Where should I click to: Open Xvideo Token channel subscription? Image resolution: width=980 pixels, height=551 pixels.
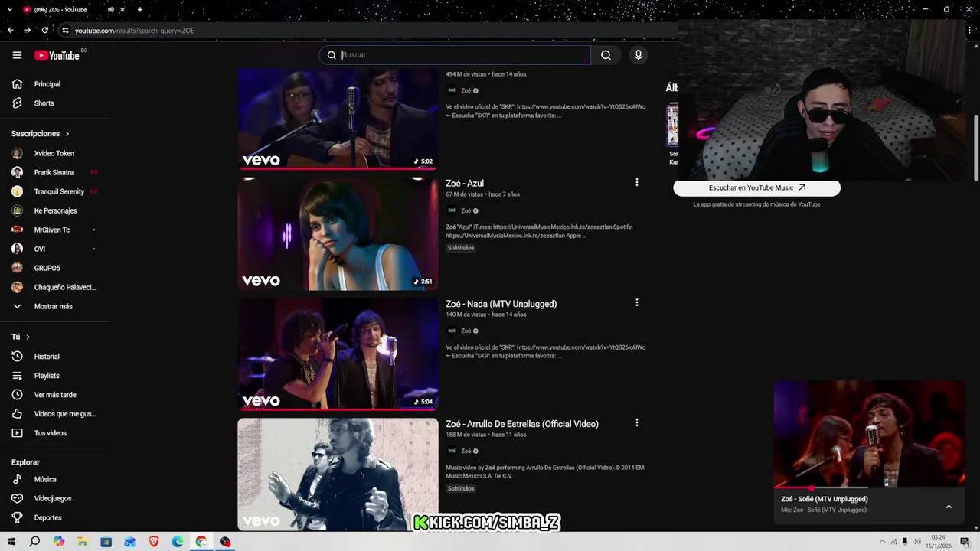(x=55, y=153)
